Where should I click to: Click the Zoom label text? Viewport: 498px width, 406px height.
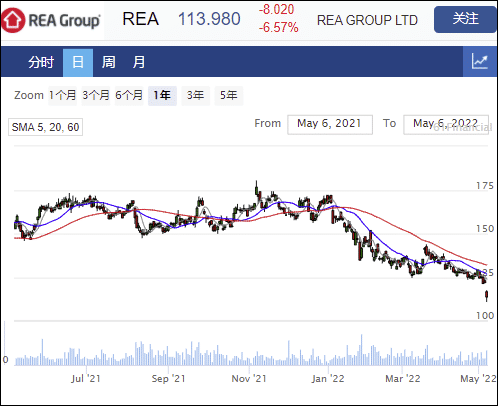[29, 96]
